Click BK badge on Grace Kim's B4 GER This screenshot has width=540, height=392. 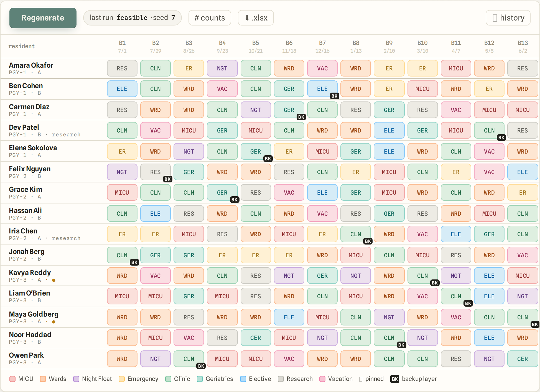[x=235, y=200]
